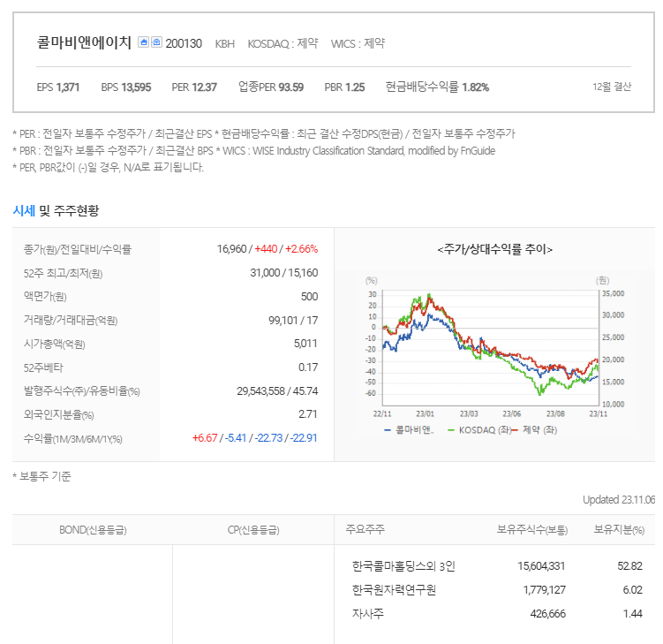Click the +2.66% daily return value
This screenshot has height=644, width=663.
(301, 249)
